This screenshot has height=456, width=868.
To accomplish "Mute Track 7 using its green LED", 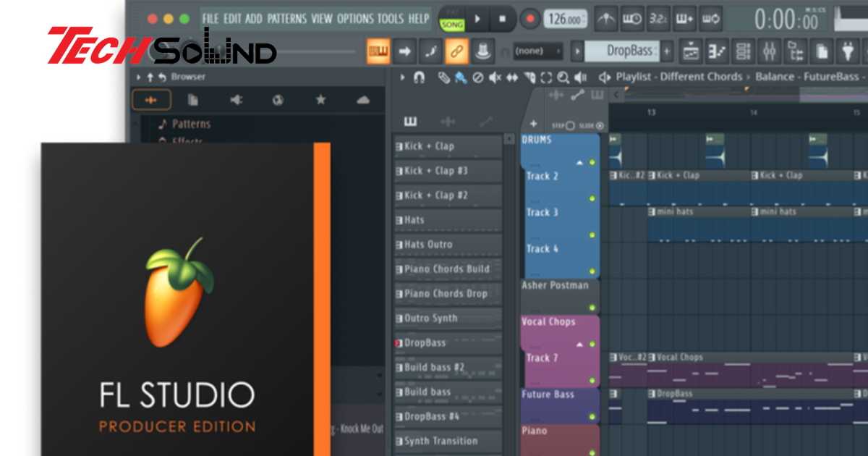I will pyautogui.click(x=592, y=380).
